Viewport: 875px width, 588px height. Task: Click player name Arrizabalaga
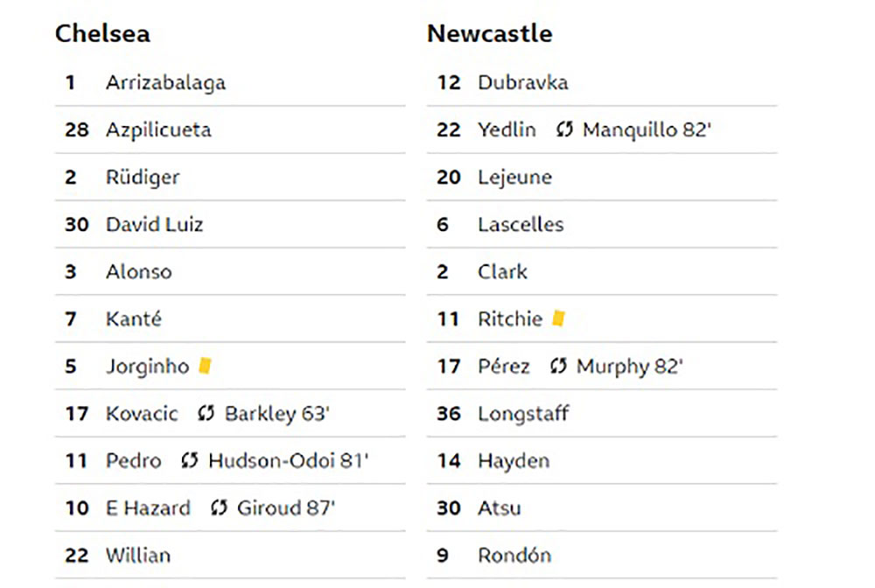pyautogui.click(x=165, y=82)
